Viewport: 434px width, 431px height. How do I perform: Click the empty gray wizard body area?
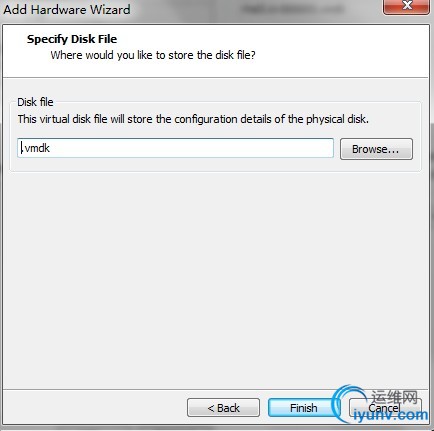(x=215, y=280)
